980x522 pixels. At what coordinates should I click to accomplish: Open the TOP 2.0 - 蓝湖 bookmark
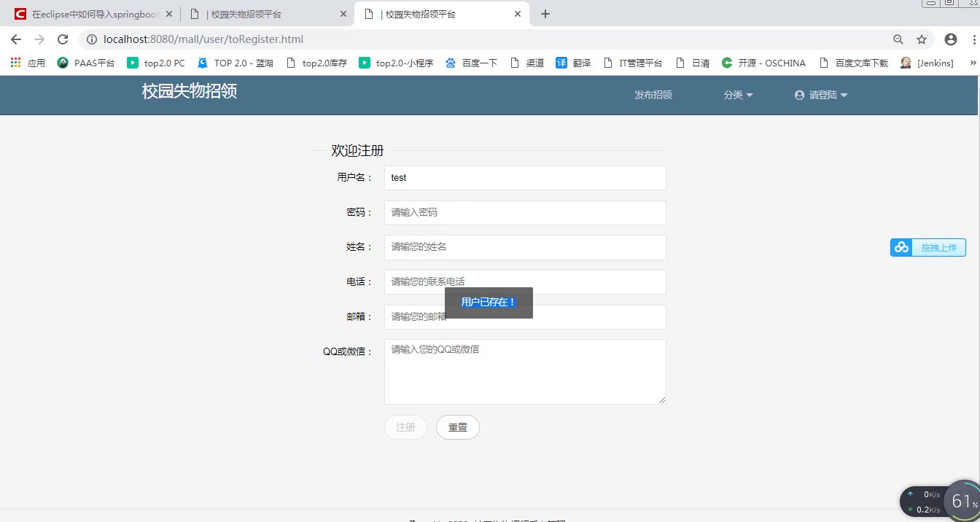(x=235, y=63)
